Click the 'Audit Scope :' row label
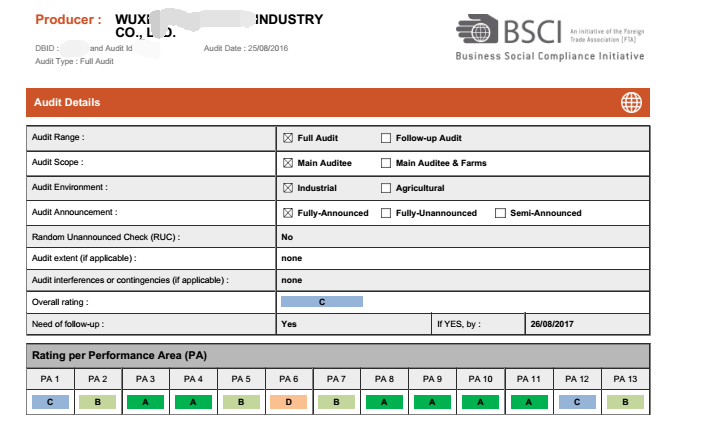This screenshot has width=719, height=424. (58, 162)
